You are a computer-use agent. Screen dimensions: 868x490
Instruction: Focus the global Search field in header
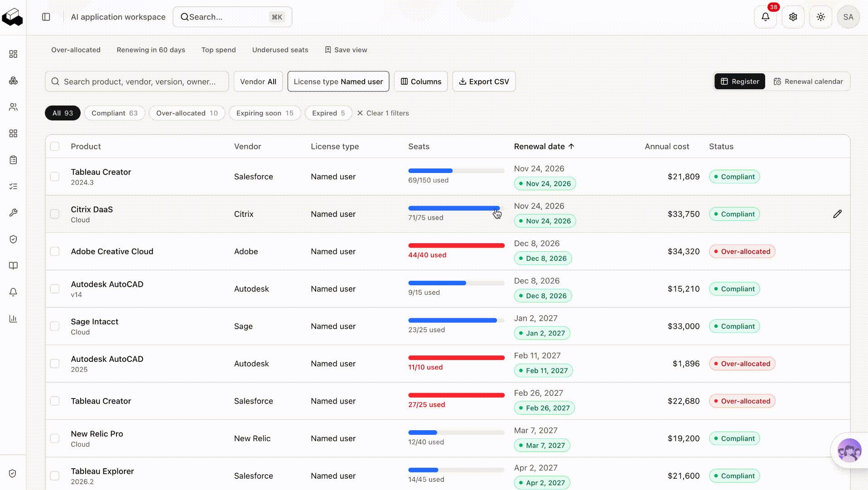coord(232,17)
